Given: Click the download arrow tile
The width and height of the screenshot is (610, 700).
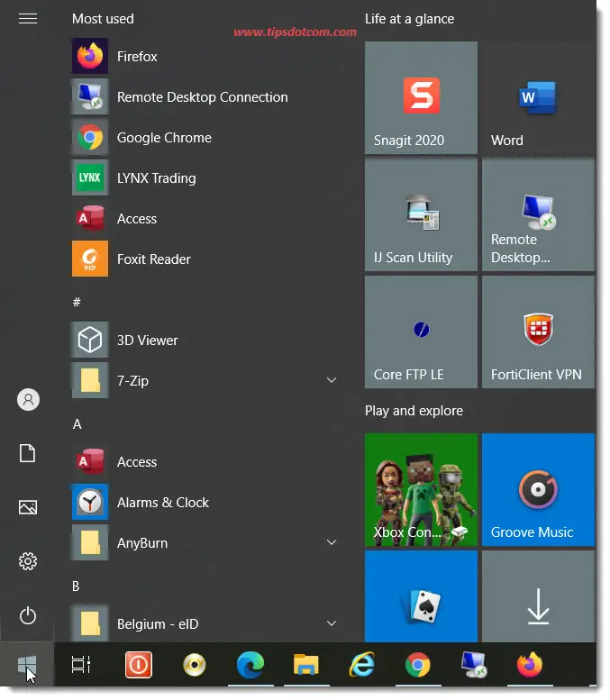Looking at the screenshot, I should 538,596.
